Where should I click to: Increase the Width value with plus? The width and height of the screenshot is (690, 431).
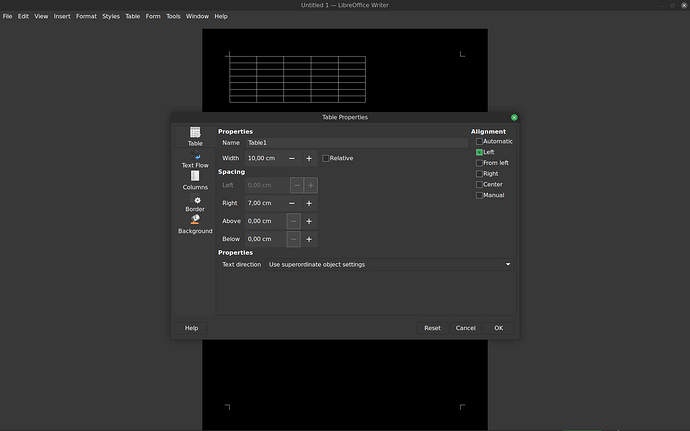(x=309, y=158)
